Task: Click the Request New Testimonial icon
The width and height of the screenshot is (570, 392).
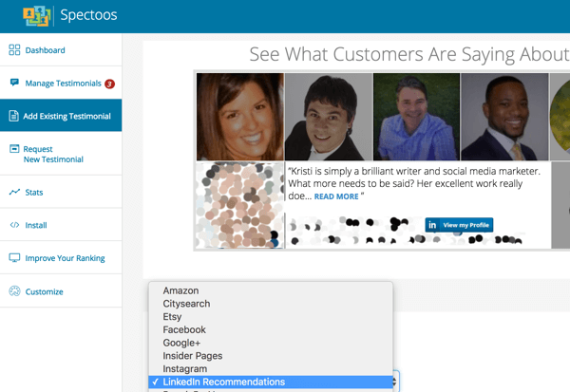Action: click(14, 149)
